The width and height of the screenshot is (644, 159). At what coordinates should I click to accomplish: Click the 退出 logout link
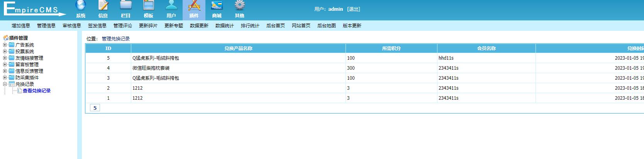point(354,9)
